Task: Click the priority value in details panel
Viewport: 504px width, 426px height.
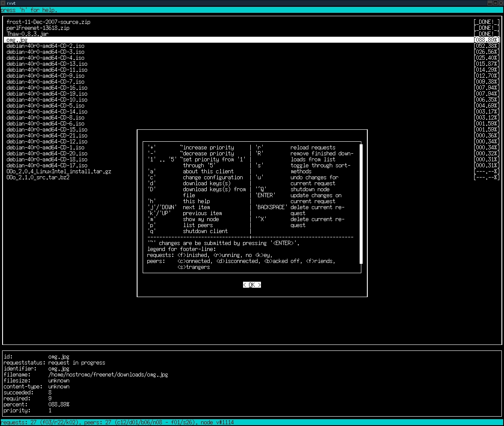Action: (50, 410)
